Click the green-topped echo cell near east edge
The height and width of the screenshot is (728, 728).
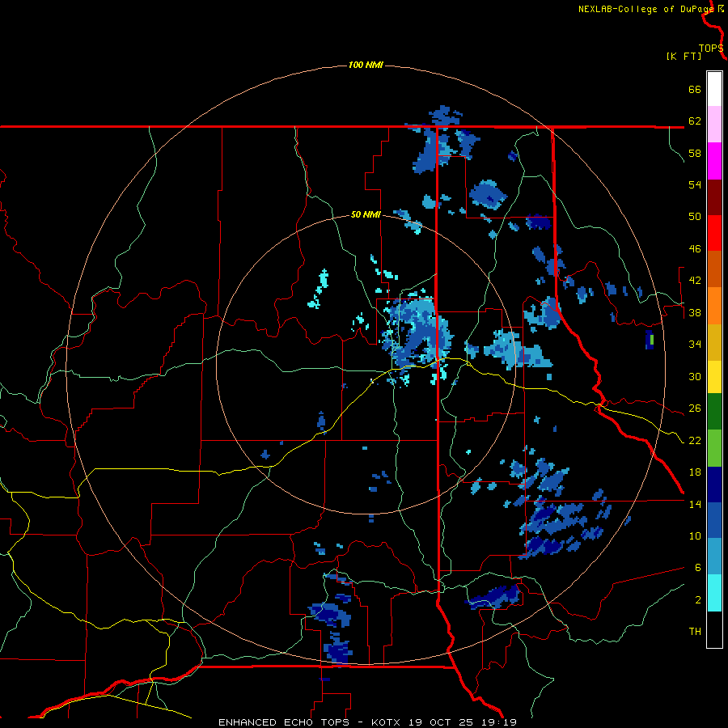650,340
